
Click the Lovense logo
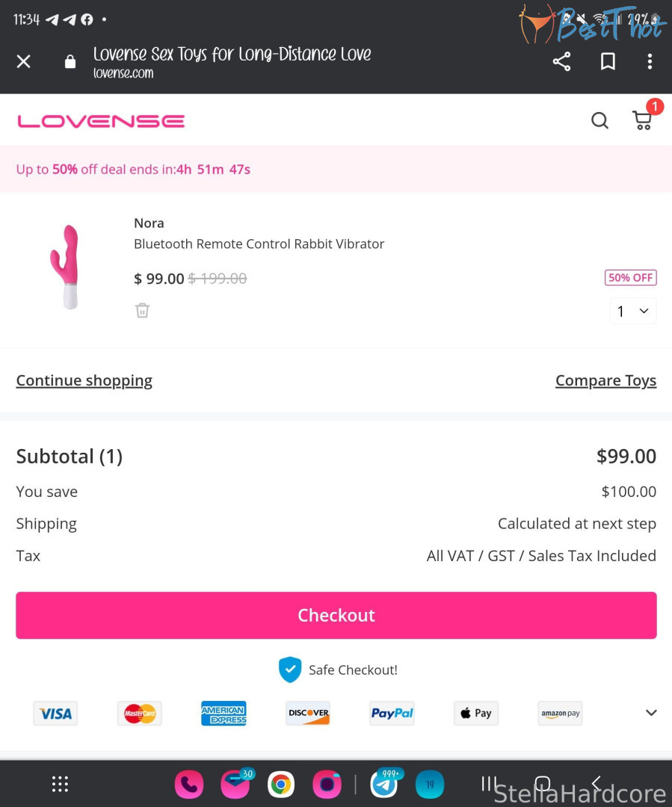pyautogui.click(x=101, y=121)
